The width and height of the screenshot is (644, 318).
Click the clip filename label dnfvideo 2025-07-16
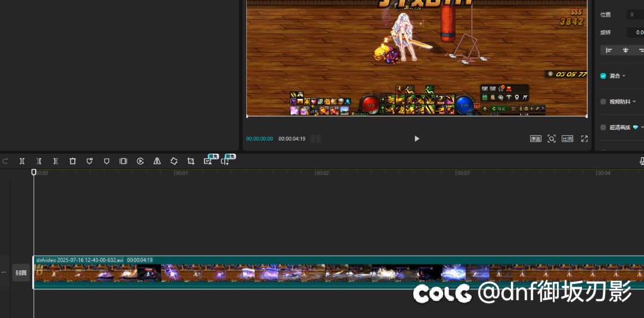[x=80, y=260]
